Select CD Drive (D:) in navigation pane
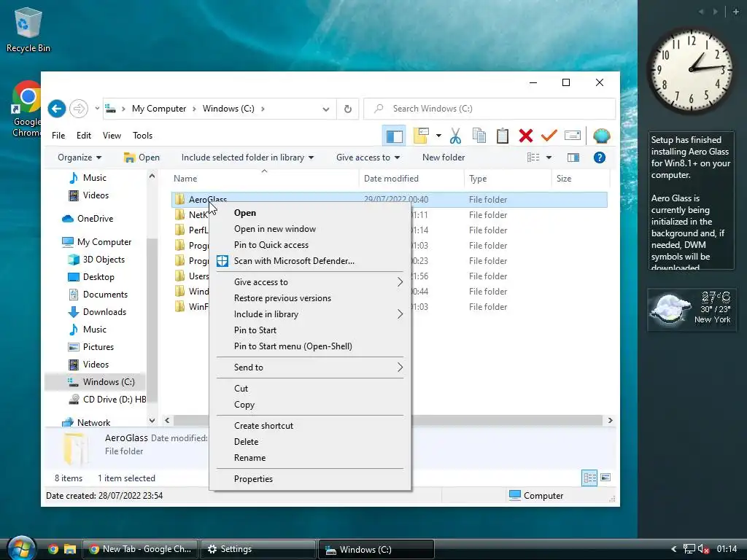 coord(115,400)
